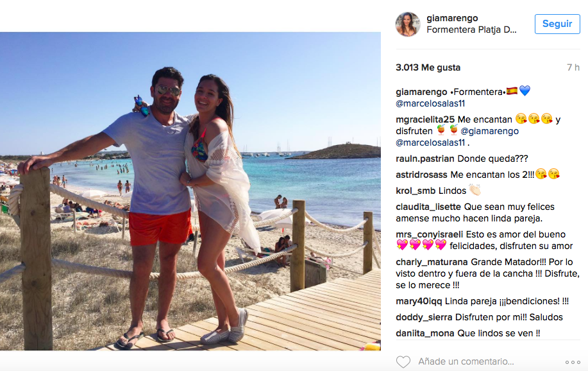Follow giamarengo with the Seguir button

click(557, 24)
